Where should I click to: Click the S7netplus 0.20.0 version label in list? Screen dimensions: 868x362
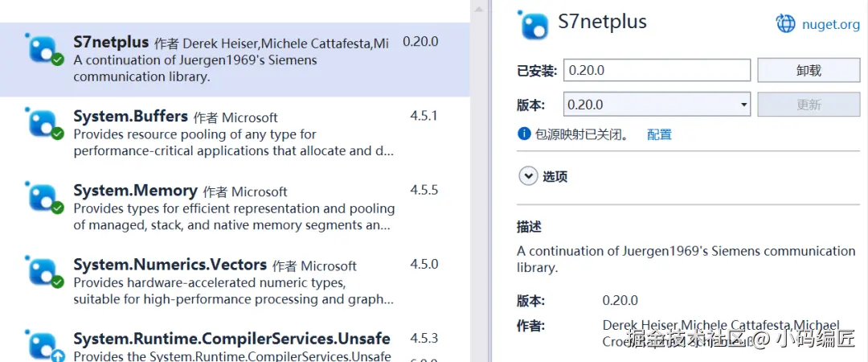pyautogui.click(x=420, y=42)
